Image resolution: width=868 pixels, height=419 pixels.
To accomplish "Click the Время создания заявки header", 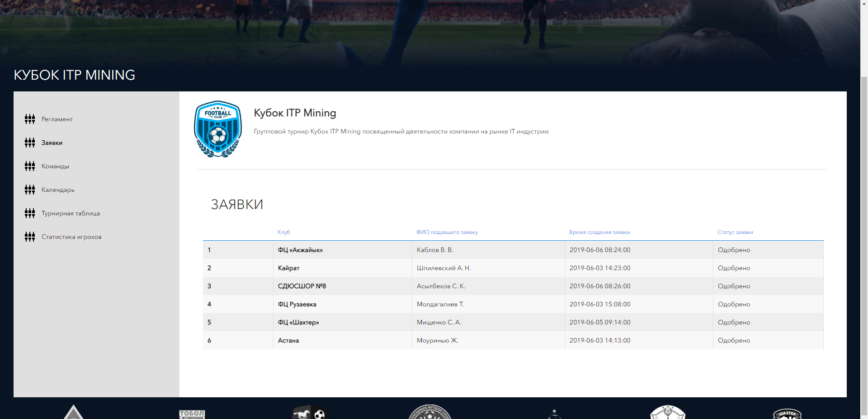I will pos(599,232).
